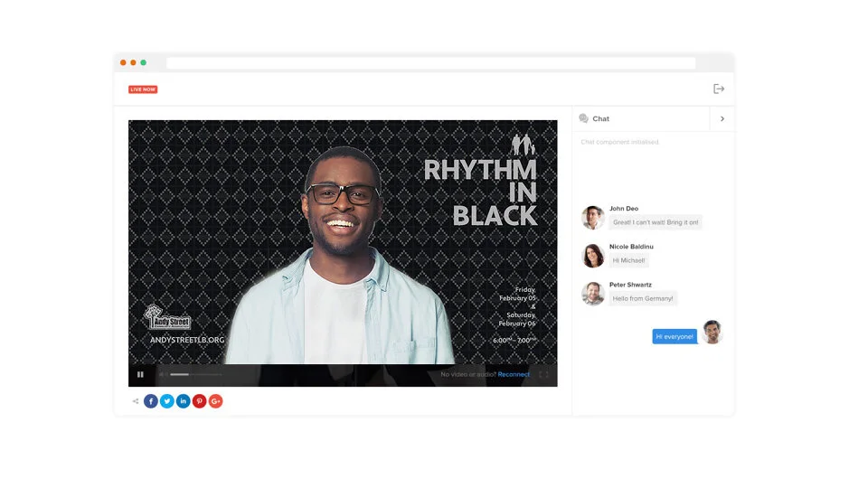
Task: Click John Deo's avatar
Action: (593, 218)
